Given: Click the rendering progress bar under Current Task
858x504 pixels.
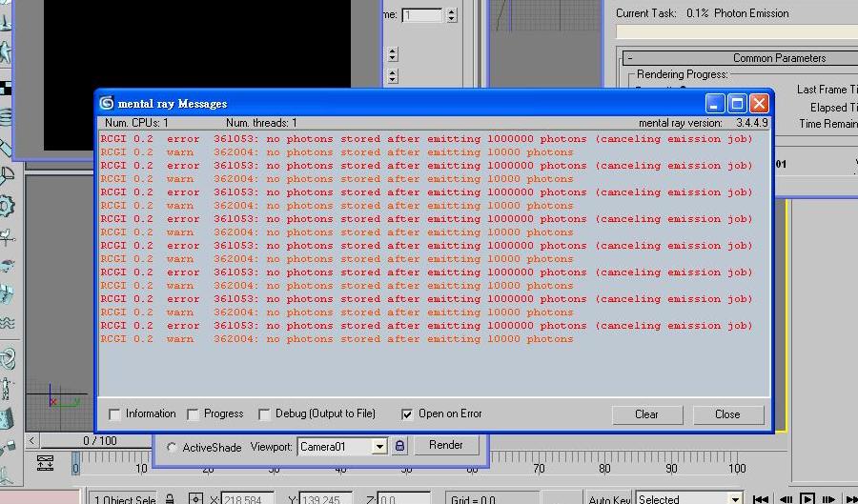Looking at the screenshot, I should click(x=737, y=31).
